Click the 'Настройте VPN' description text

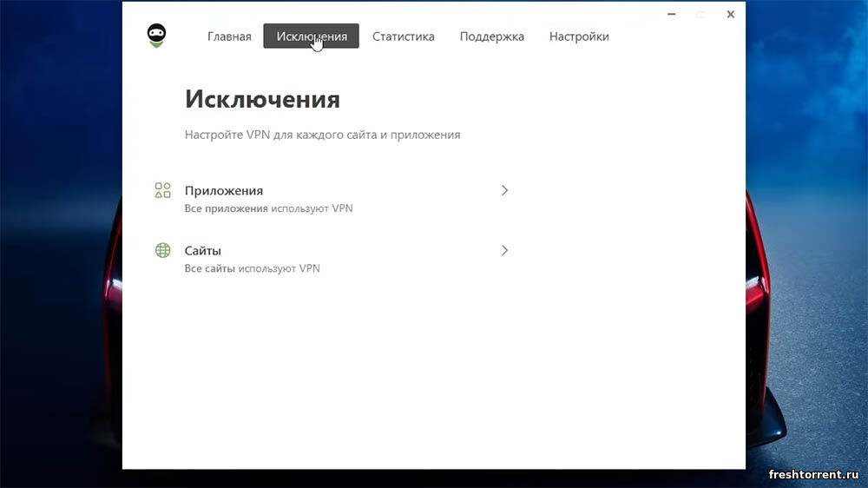pyautogui.click(x=322, y=135)
